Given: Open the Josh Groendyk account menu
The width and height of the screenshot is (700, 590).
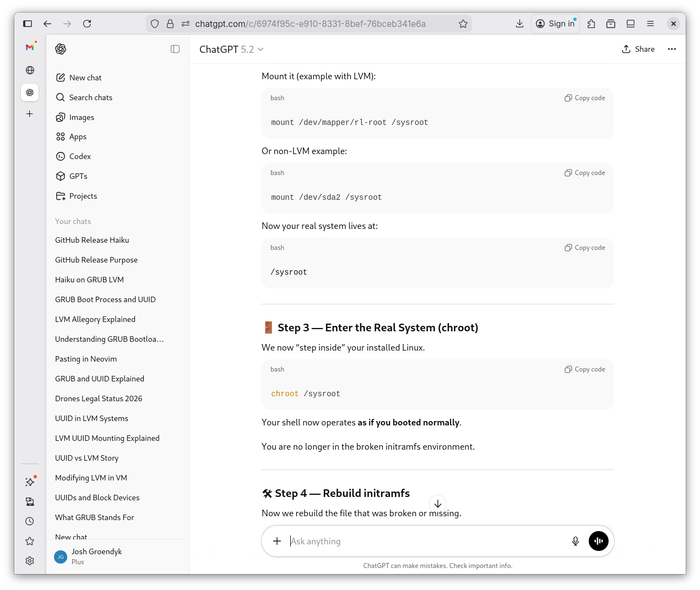Looking at the screenshot, I should click(x=96, y=556).
